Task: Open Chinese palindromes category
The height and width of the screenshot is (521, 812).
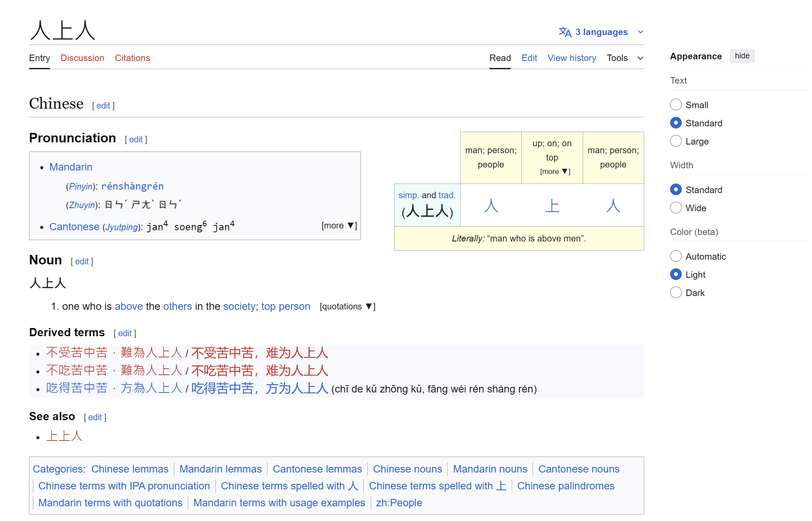Action: 566,486
